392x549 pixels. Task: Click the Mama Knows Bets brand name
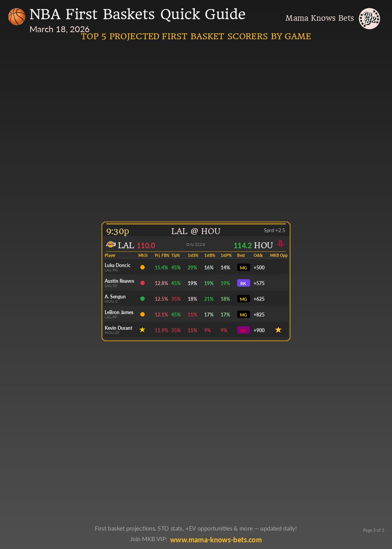point(320,18)
